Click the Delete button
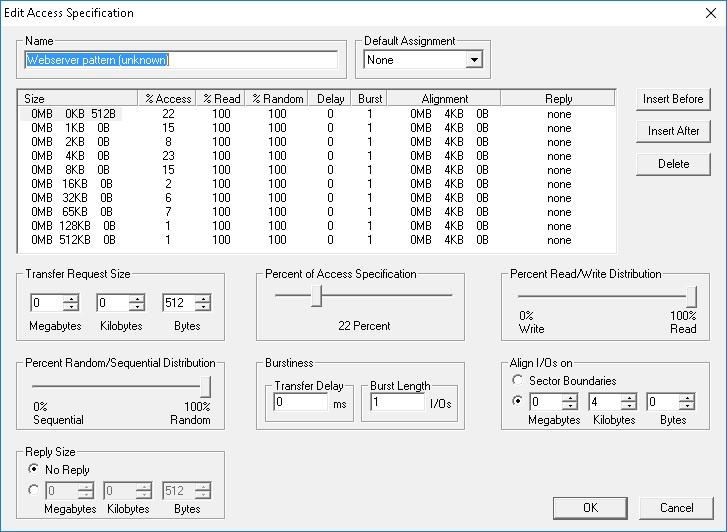 [673, 164]
